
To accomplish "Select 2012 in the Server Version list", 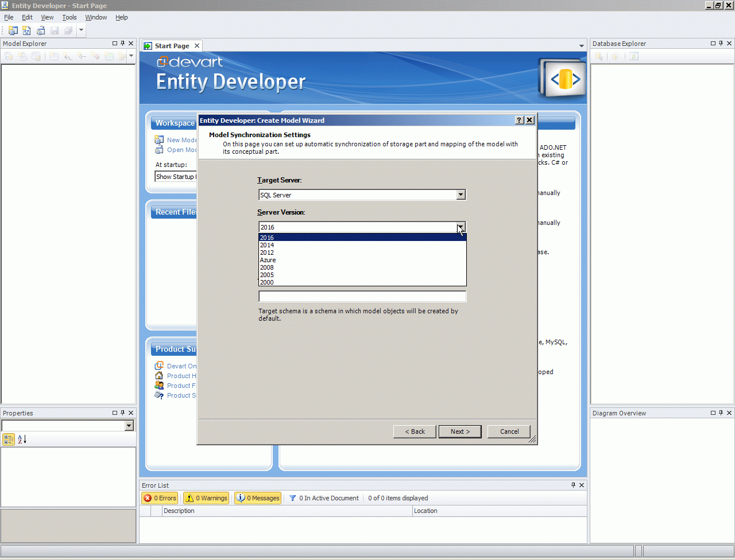I will 362,252.
